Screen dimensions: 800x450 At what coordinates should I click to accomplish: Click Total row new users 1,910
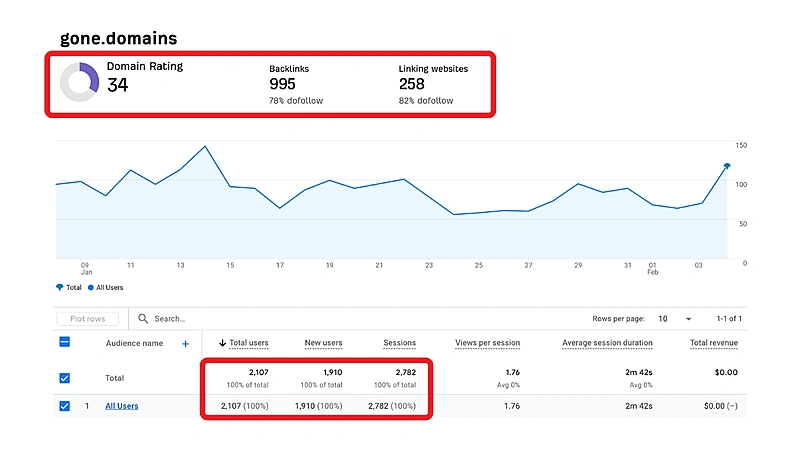[x=333, y=372]
